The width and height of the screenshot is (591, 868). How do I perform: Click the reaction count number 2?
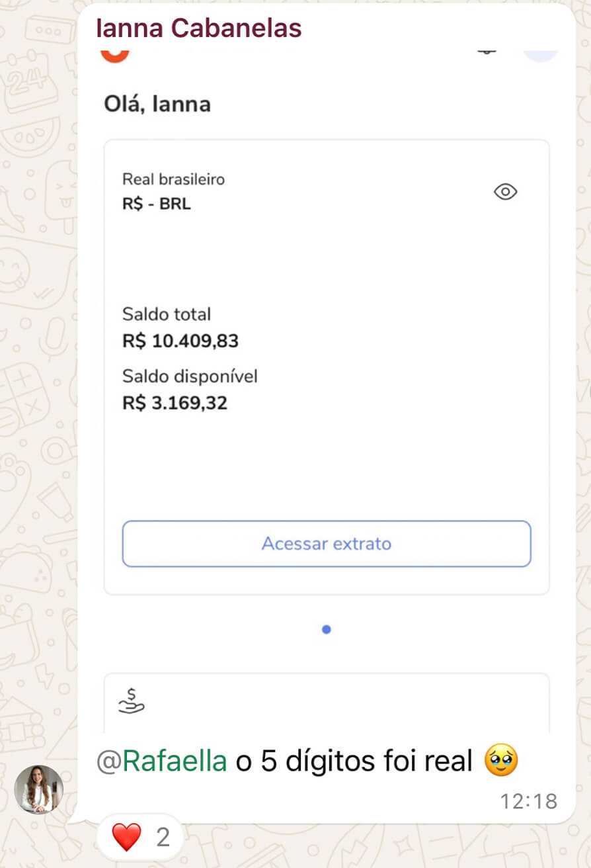(x=163, y=838)
